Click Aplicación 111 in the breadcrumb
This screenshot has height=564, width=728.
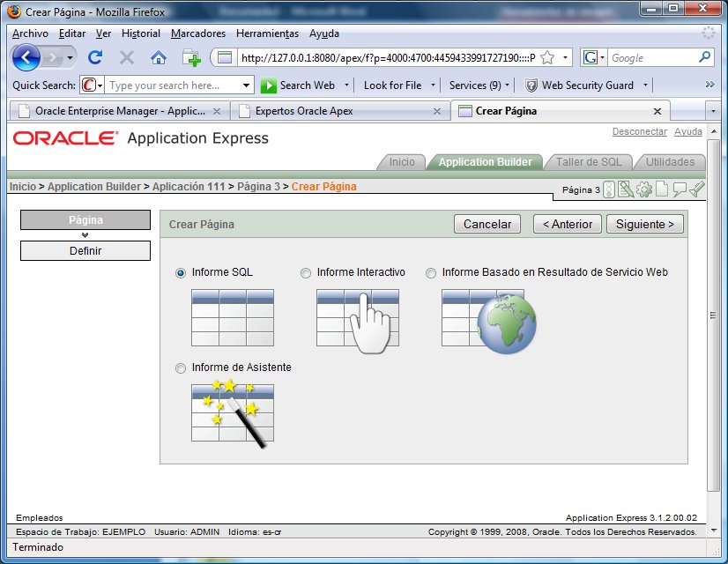pyautogui.click(x=189, y=187)
